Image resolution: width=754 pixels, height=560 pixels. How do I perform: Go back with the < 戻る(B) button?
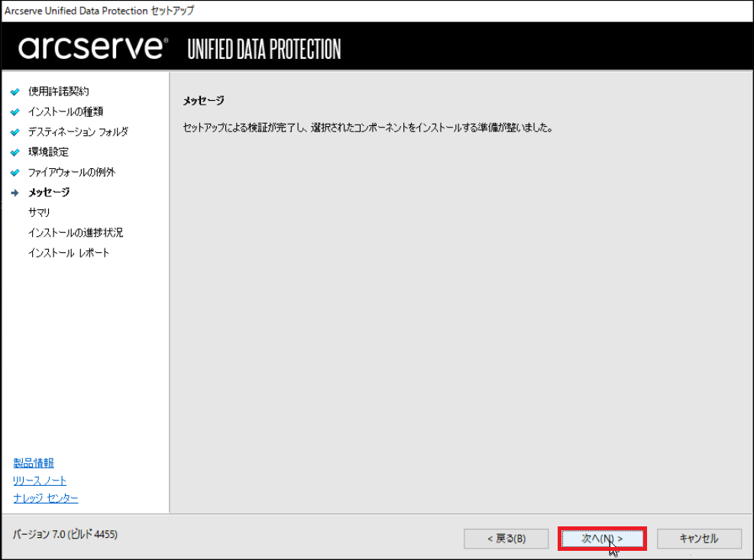coord(506,539)
